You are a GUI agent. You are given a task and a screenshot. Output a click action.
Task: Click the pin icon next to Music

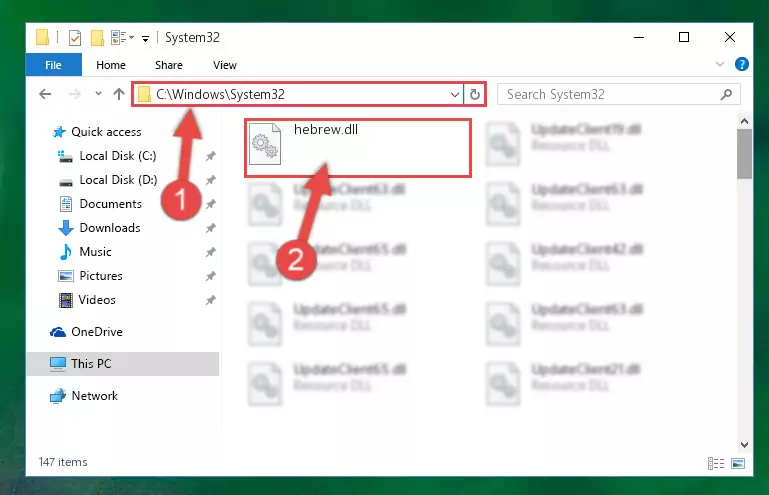pyautogui.click(x=210, y=252)
